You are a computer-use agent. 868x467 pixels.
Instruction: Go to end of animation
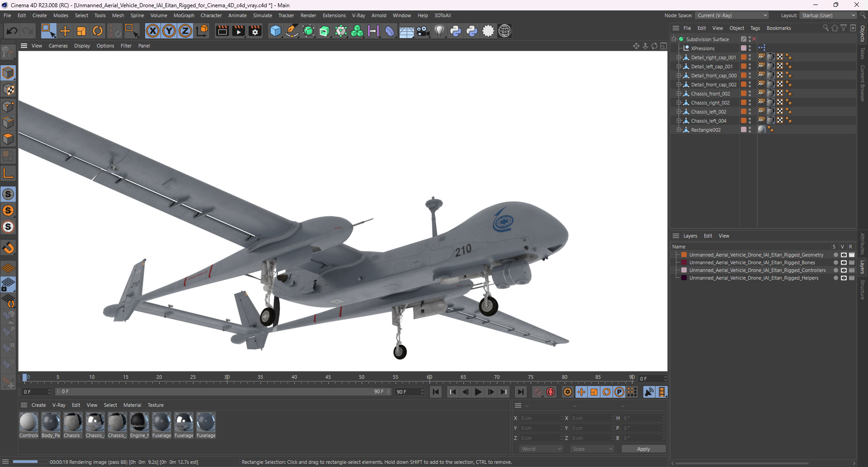pos(521,392)
